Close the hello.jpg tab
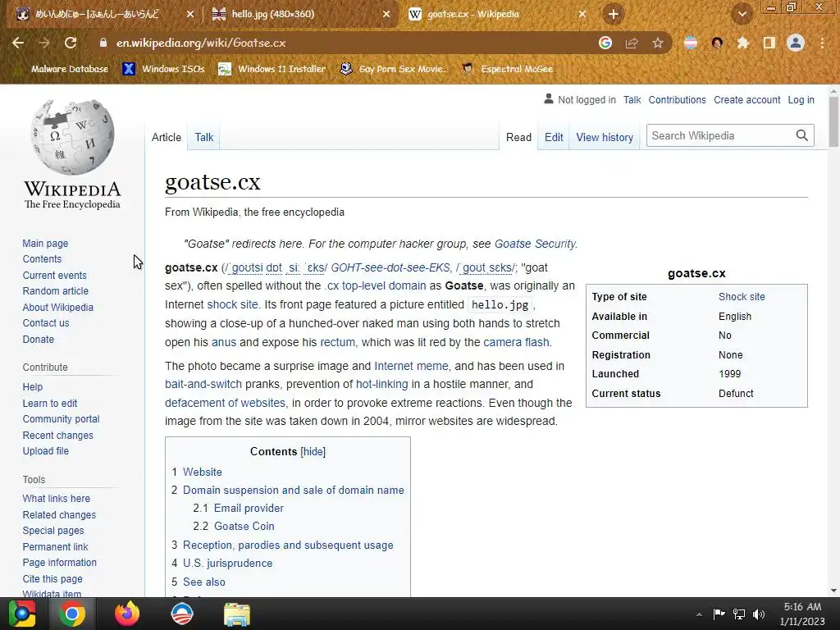840x630 pixels. pyautogui.click(x=386, y=15)
